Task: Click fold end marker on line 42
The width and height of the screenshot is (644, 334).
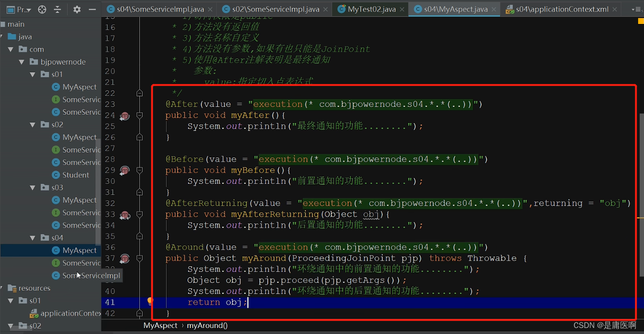Action: [140, 313]
